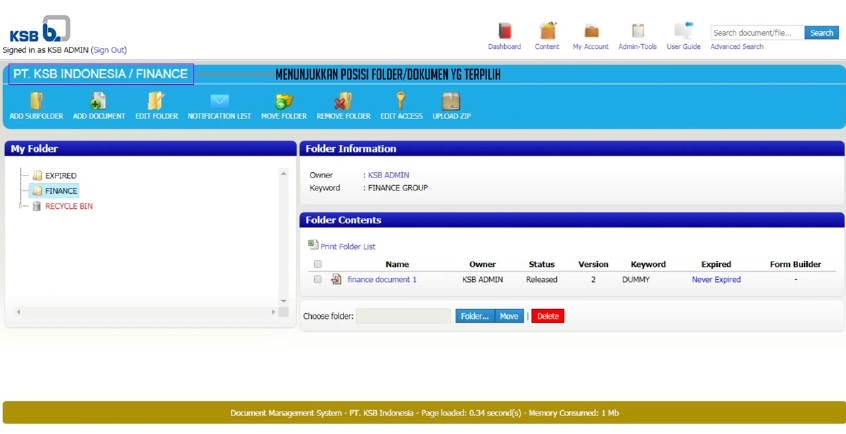Click the Expired column header
Image resolution: width=846 pixels, height=434 pixels.
[716, 265]
